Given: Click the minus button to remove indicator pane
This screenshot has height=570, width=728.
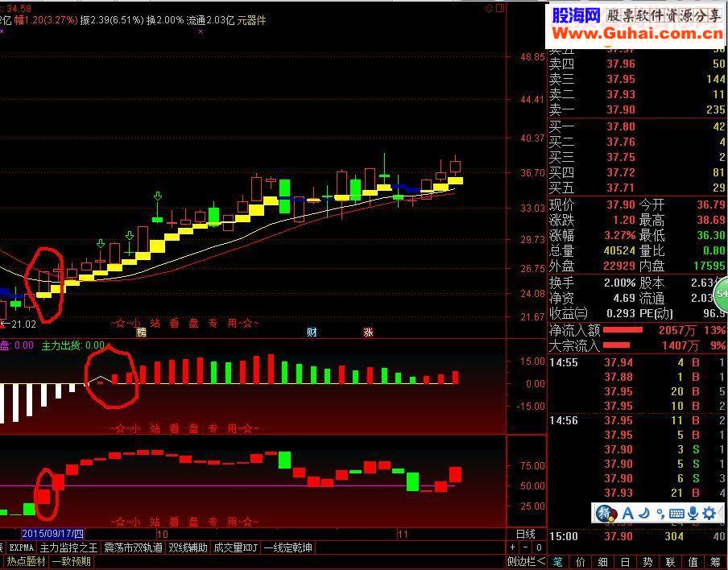Looking at the screenshot, I should coord(526,547).
